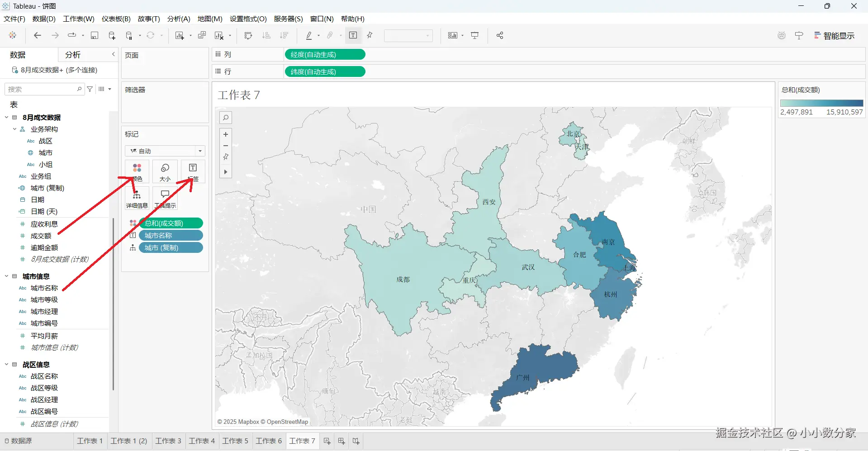Open the dropdown arrow beside the highlight pen
The image size is (868, 451).
point(319,36)
